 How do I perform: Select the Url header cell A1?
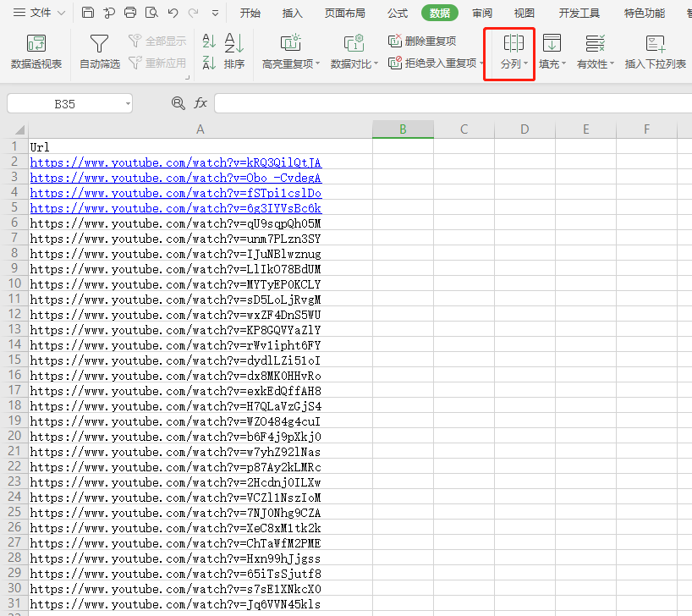point(200,146)
